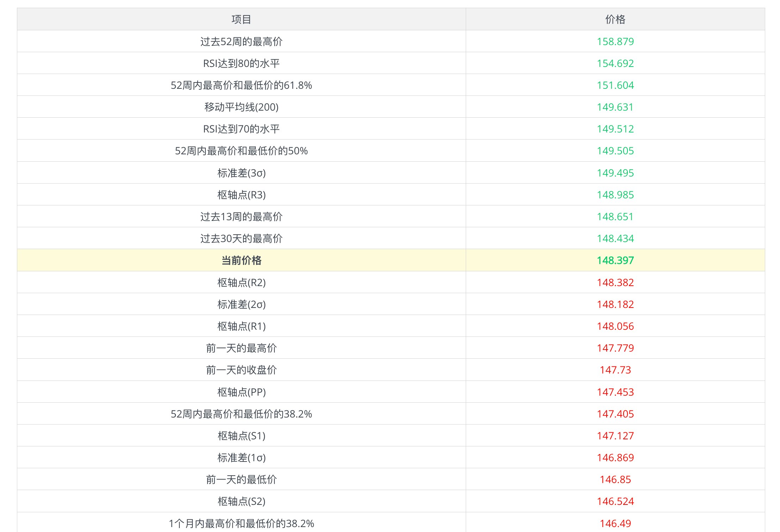This screenshot has width=780, height=532.
Task: Click the 过去13周的最高价 entry
Action: pyautogui.click(x=242, y=216)
